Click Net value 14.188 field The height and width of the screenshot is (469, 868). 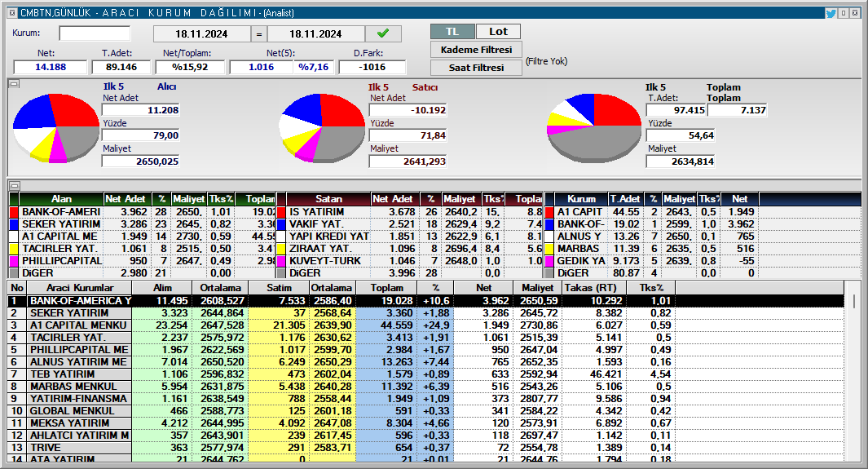(51, 67)
